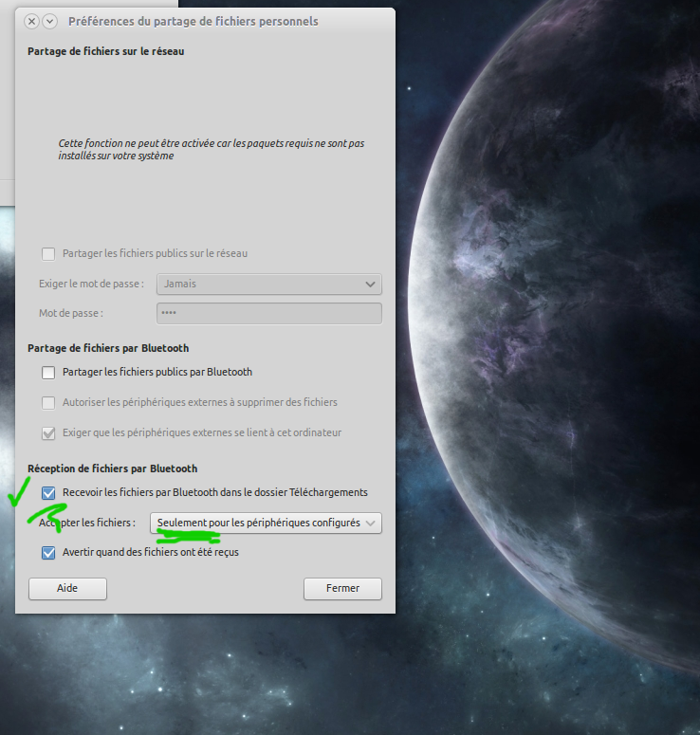Click the 'Mot de passe' input field
The height and width of the screenshot is (735, 700).
(269, 314)
